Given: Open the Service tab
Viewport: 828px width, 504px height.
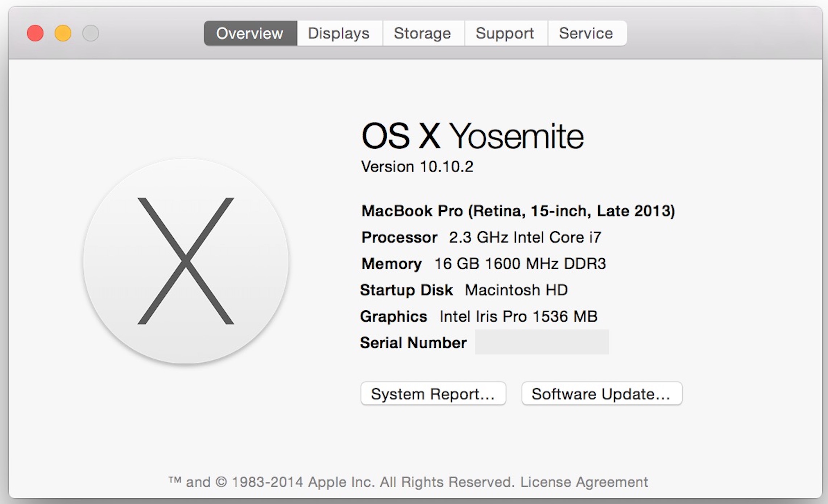Looking at the screenshot, I should click(x=586, y=33).
